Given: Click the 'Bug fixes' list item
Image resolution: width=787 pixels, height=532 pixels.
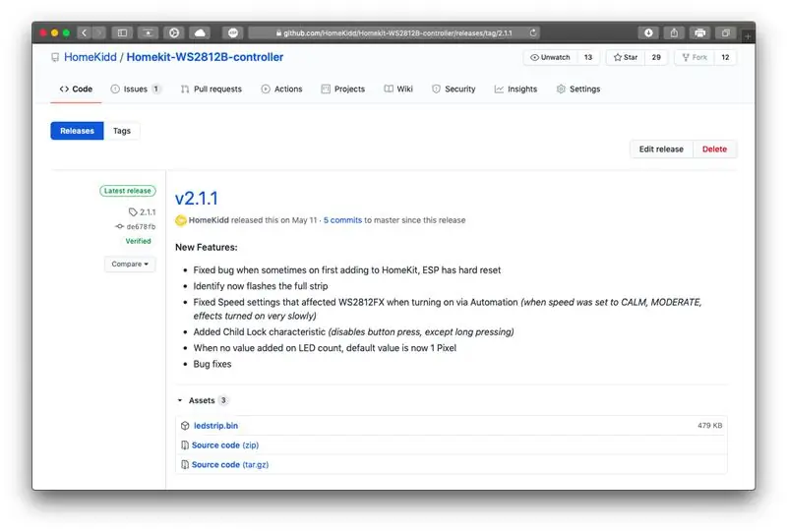Looking at the screenshot, I should (212, 364).
